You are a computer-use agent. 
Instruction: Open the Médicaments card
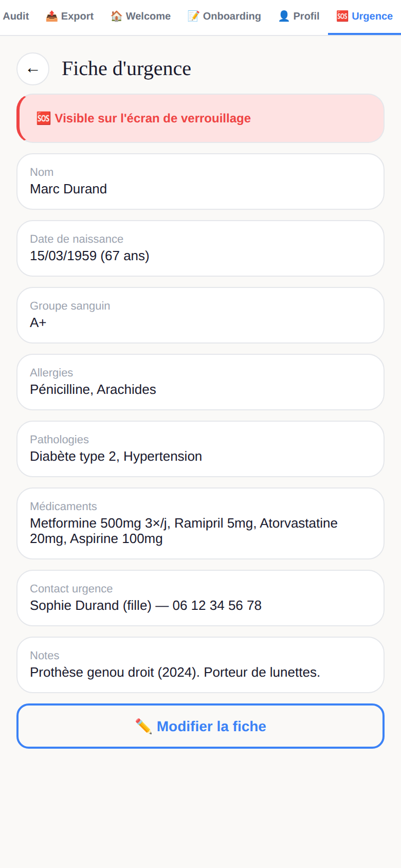(200, 523)
